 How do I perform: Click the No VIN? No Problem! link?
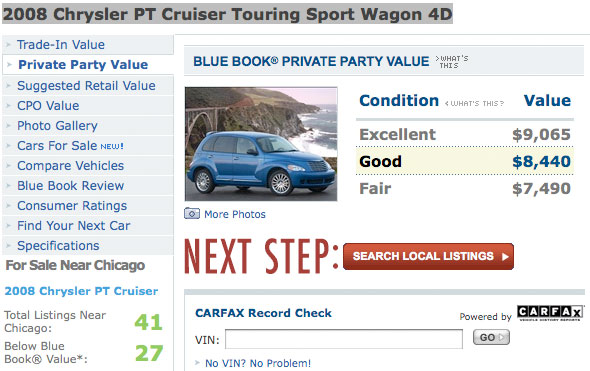(258, 363)
